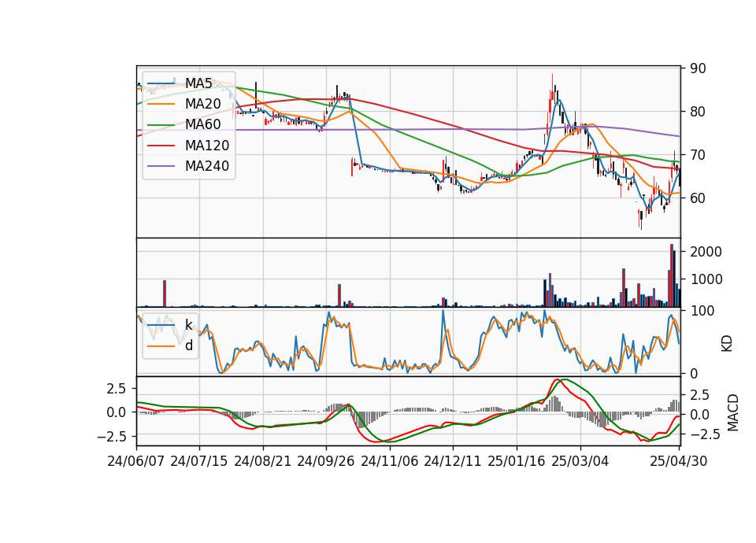This screenshot has height=543, width=756.
Task: Click the 24/06/07 date label
Action: pos(136,461)
